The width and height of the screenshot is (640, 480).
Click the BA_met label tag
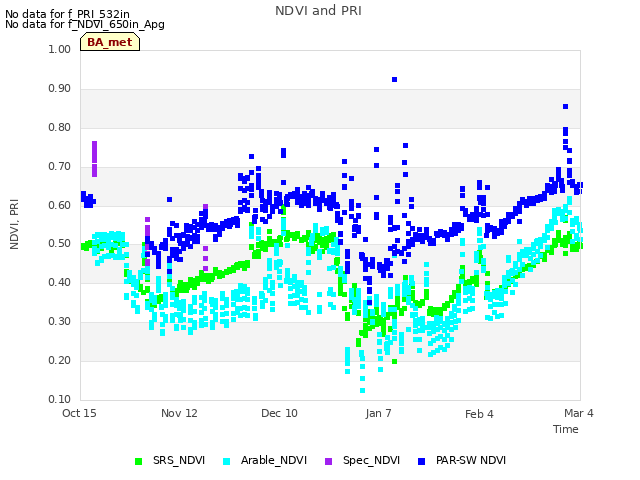coord(110,42)
